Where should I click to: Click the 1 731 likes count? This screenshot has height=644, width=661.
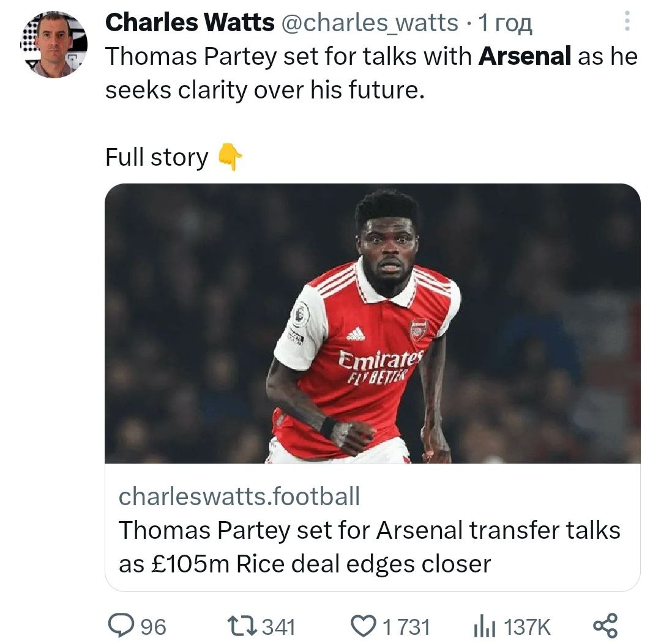click(x=406, y=627)
